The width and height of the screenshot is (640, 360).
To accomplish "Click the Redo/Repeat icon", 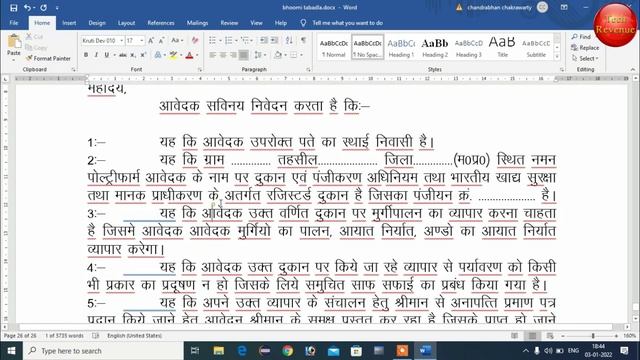I will [x=44, y=8].
